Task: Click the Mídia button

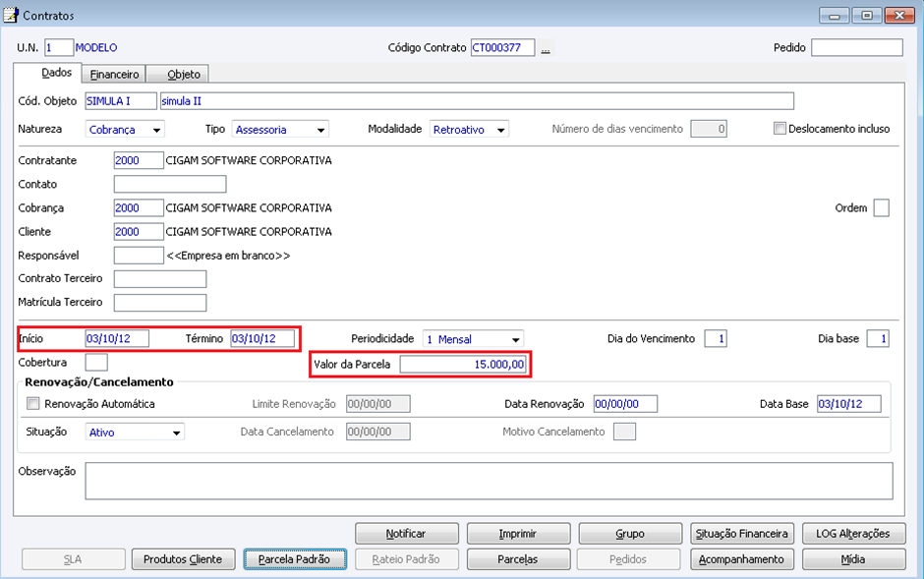Action: click(x=853, y=559)
